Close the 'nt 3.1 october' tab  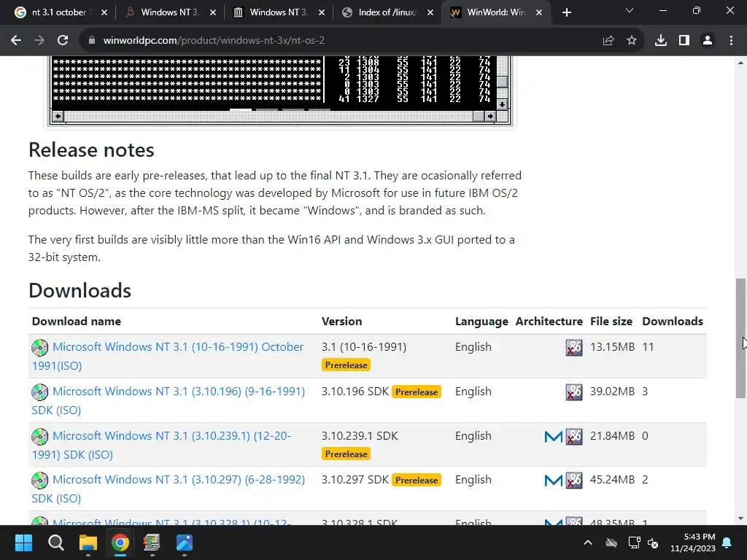pyautogui.click(x=104, y=13)
